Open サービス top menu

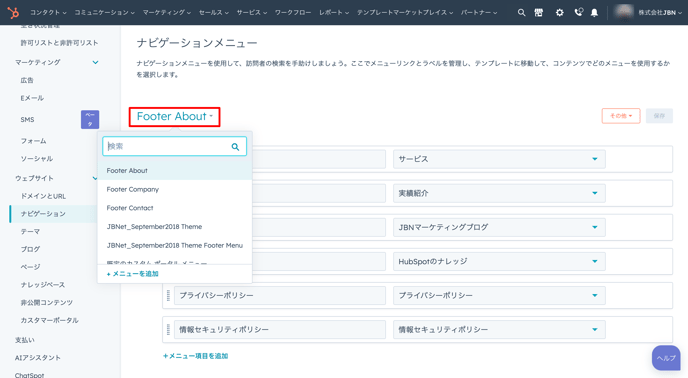252,12
